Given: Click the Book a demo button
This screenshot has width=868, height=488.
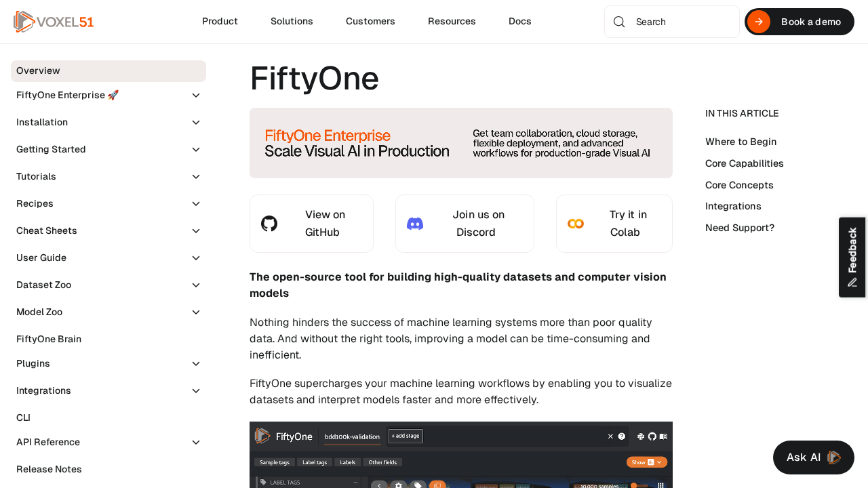Looking at the screenshot, I should click(x=799, y=21).
